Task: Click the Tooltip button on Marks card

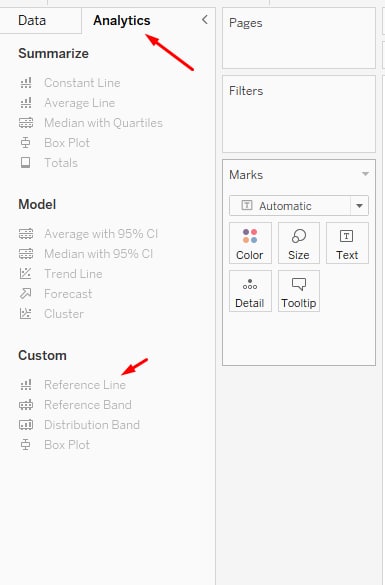Action: click(x=298, y=291)
